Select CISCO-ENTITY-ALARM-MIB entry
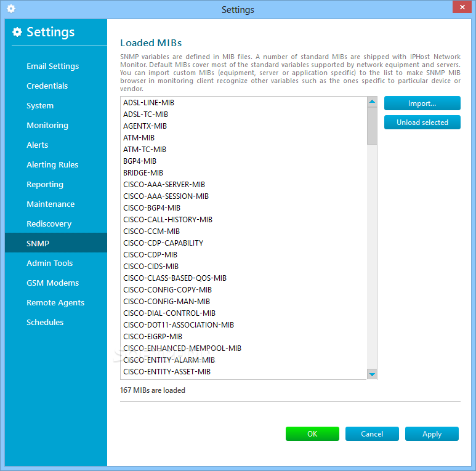Screen dimensions: 476x471 pyautogui.click(x=243, y=360)
